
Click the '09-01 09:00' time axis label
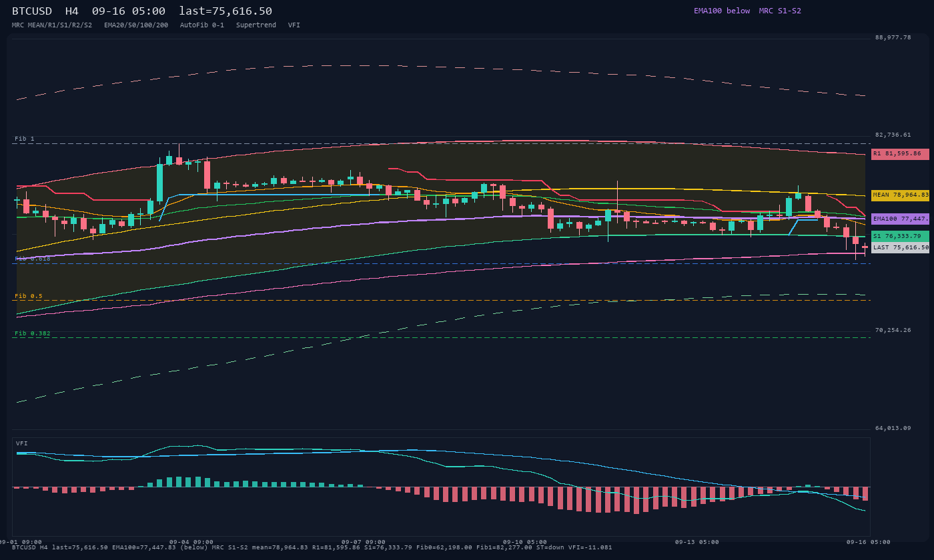pyautogui.click(x=20, y=542)
